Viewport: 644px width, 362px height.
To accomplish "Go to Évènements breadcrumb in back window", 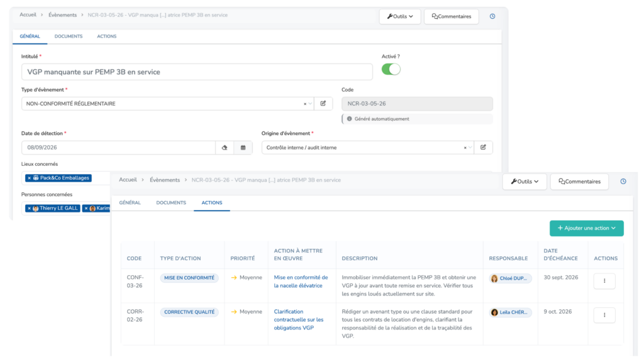I will 62,15.
